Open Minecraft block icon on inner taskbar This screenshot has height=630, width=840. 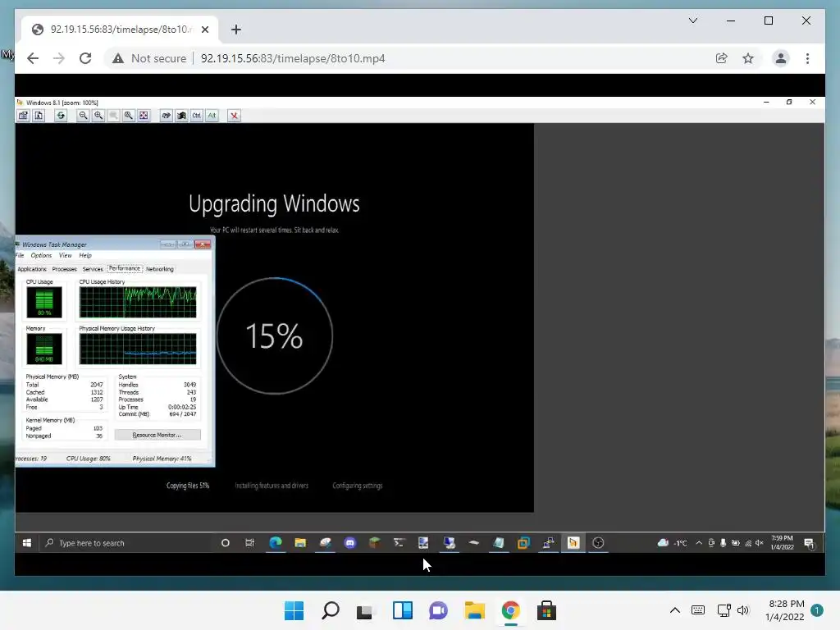coord(374,543)
